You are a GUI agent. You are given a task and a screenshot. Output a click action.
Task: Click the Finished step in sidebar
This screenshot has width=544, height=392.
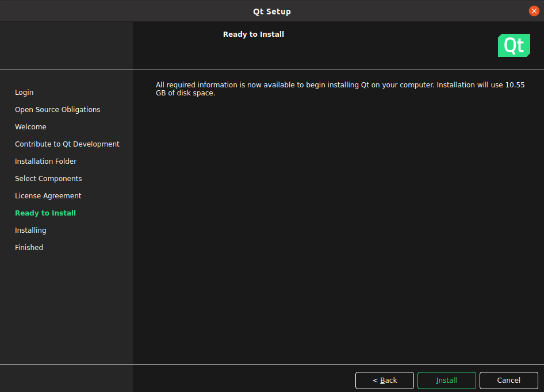[x=29, y=248]
